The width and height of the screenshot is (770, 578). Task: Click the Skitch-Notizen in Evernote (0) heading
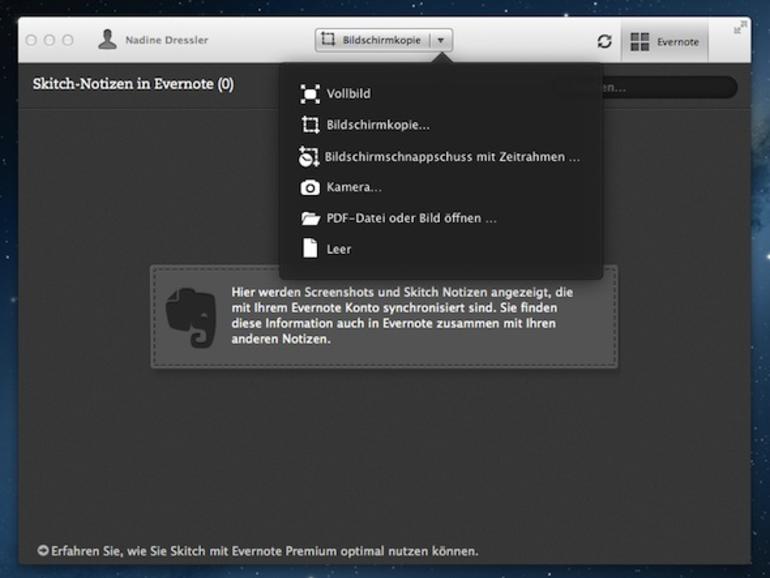133,84
